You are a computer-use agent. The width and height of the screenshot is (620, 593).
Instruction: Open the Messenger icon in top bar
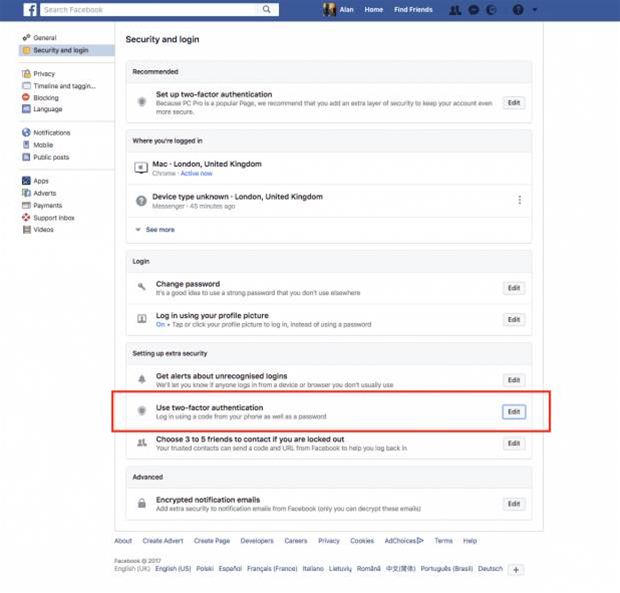[x=472, y=10]
